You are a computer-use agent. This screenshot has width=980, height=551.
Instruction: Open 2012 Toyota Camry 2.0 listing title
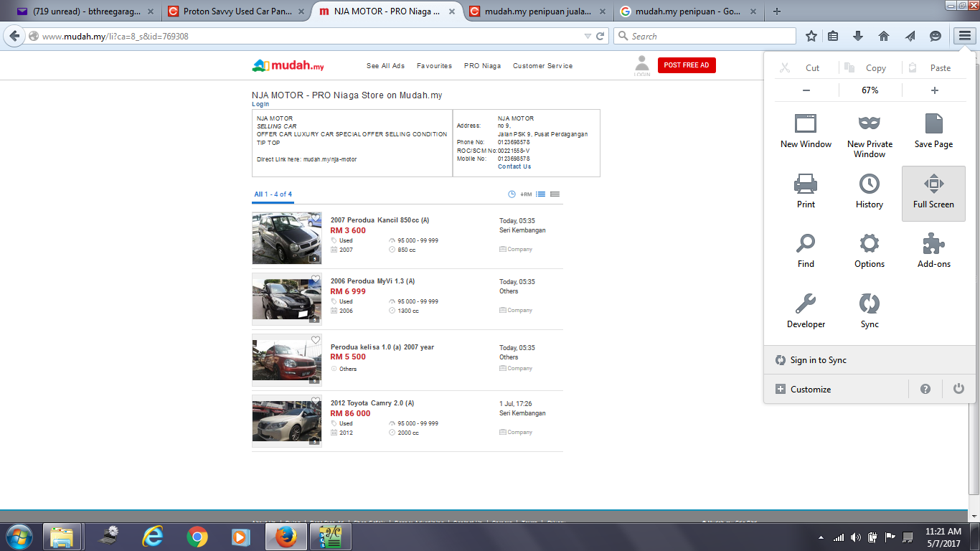click(x=372, y=403)
